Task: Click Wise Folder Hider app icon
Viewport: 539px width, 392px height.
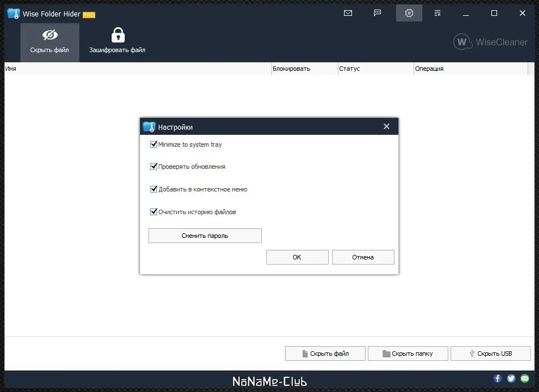Action: tap(14, 14)
